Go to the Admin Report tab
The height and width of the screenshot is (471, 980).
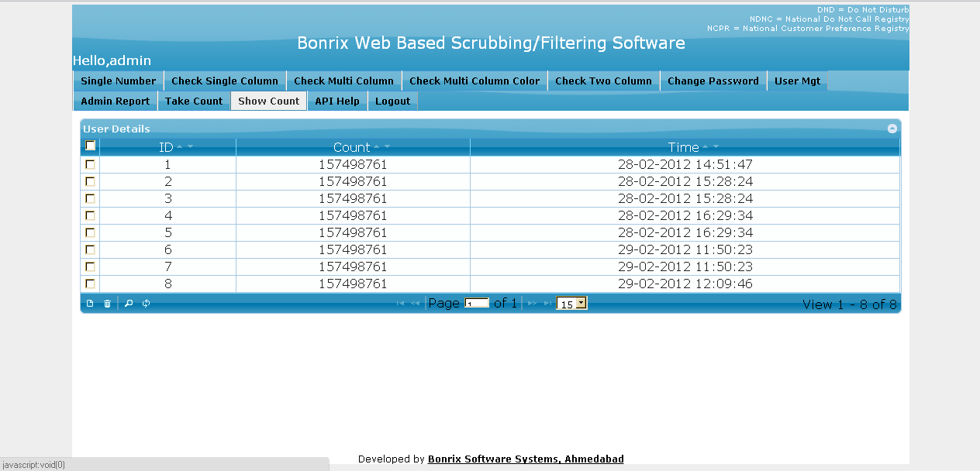point(116,101)
